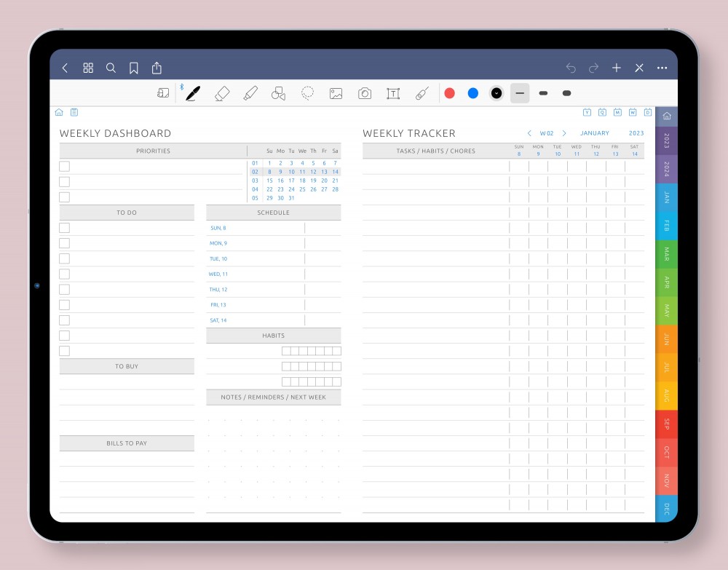Open the black color options dropdown
This screenshot has height=570, width=728.
click(x=496, y=93)
